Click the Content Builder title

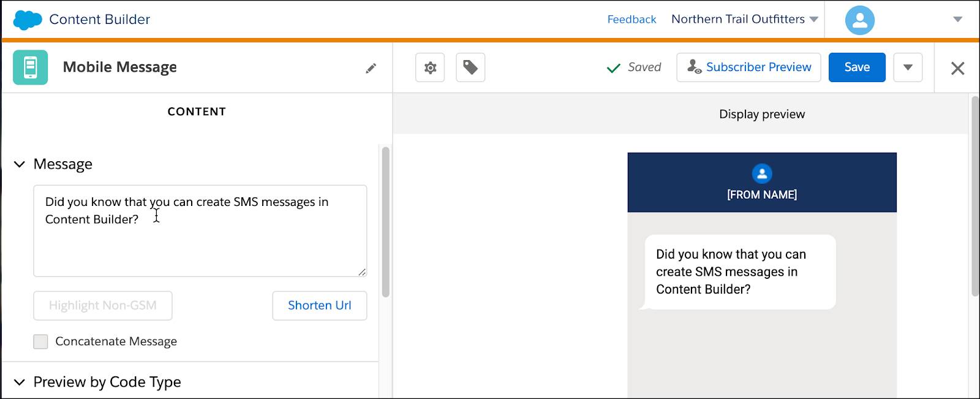[x=99, y=20]
